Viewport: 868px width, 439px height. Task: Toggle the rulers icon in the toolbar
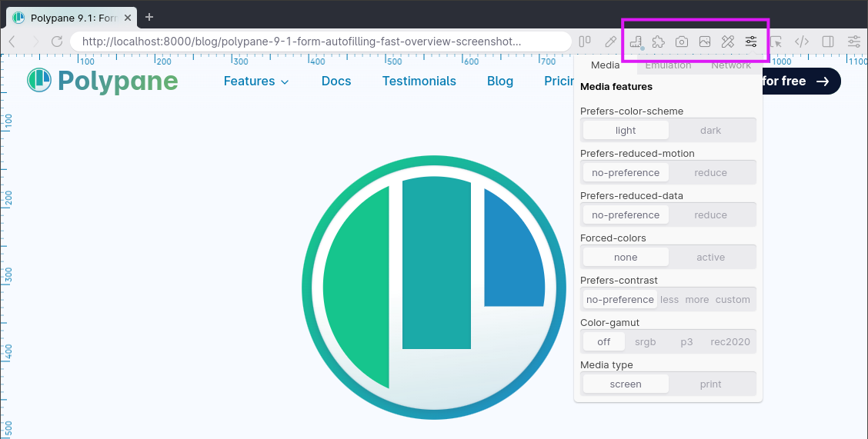click(x=636, y=42)
